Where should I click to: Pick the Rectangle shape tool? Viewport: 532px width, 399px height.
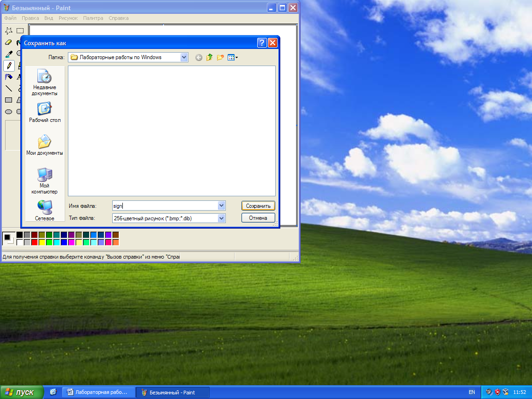click(9, 100)
